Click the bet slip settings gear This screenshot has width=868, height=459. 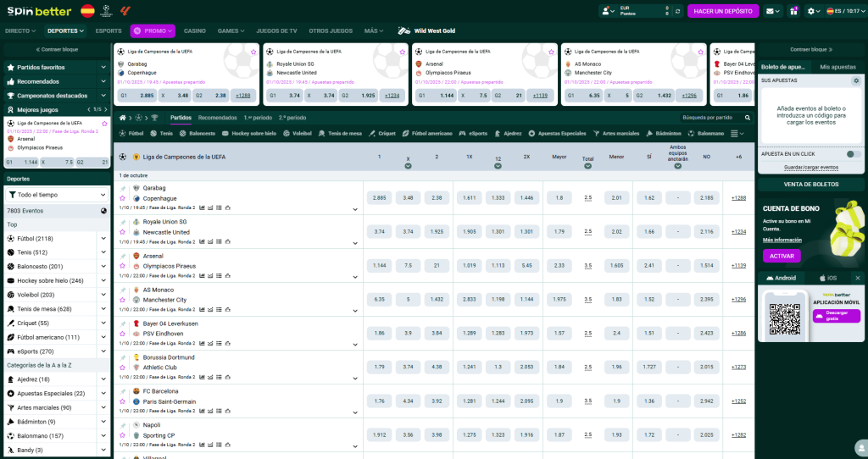click(x=855, y=80)
